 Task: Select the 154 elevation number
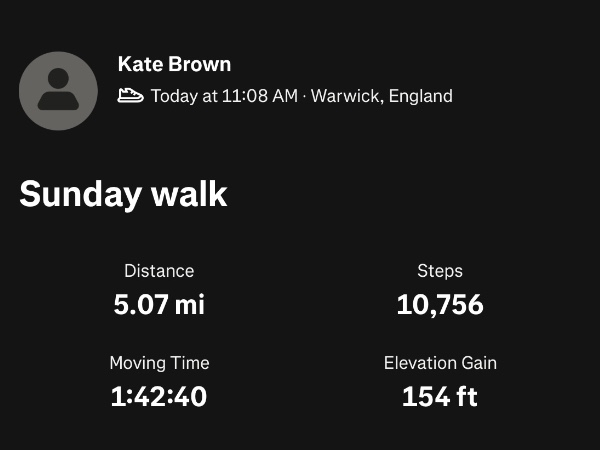point(425,396)
